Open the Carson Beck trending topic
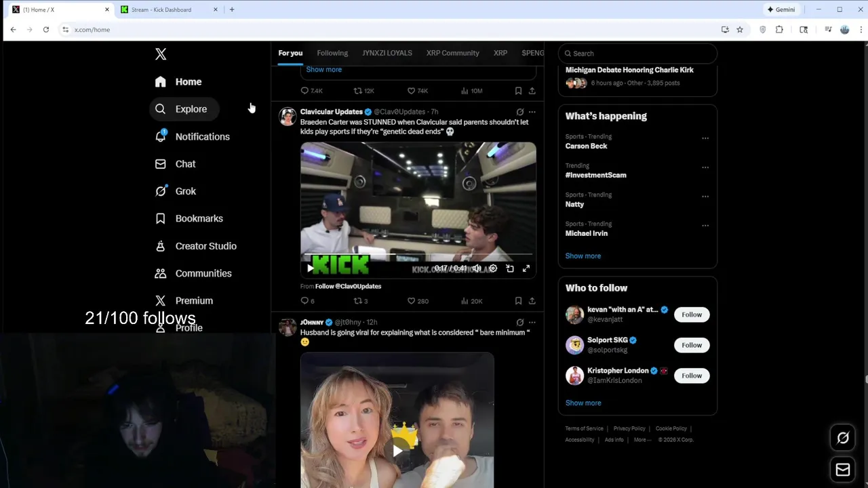 tap(586, 146)
